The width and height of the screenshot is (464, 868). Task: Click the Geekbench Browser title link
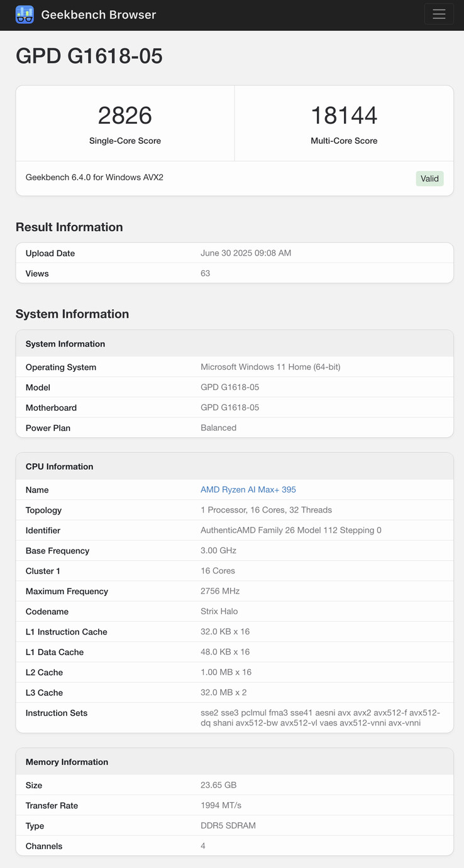point(99,14)
